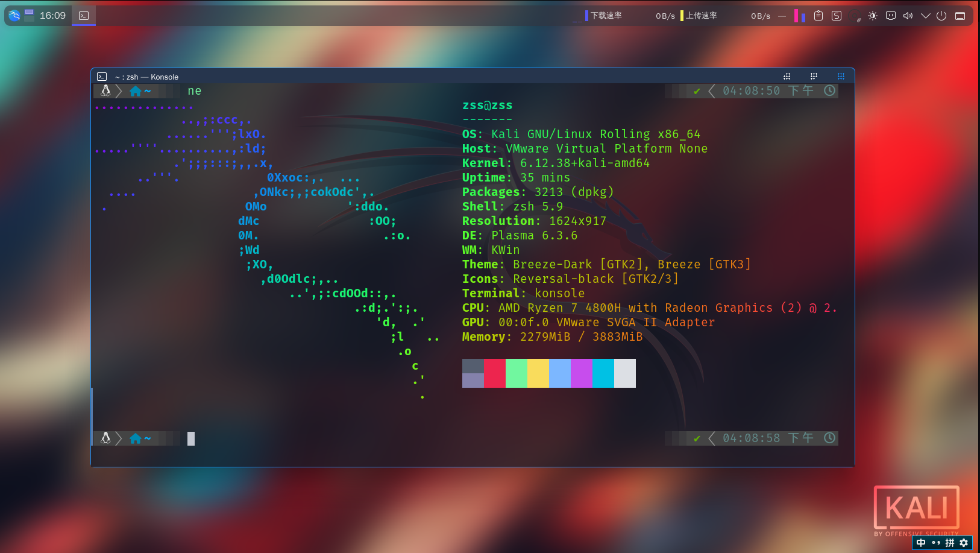This screenshot has width=980, height=553.
Task: Select the magenta swatch in the neofetch color palette
Action: [582, 373]
